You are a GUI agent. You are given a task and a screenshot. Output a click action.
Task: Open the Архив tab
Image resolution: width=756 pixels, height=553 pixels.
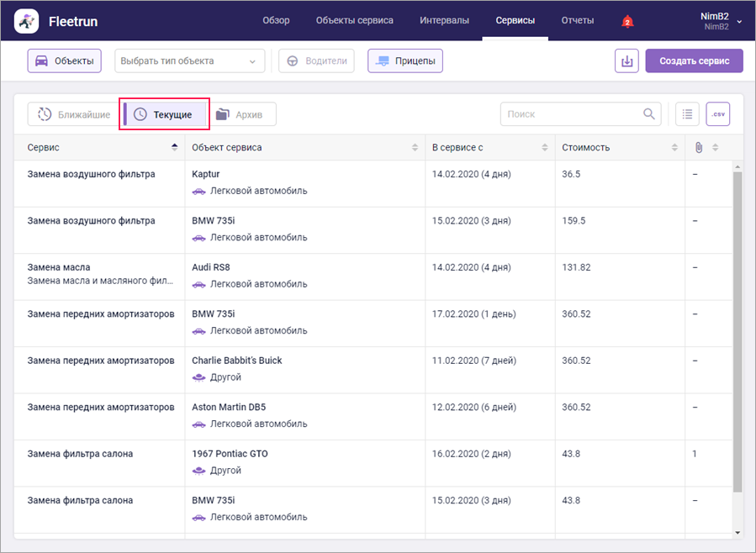(x=244, y=114)
